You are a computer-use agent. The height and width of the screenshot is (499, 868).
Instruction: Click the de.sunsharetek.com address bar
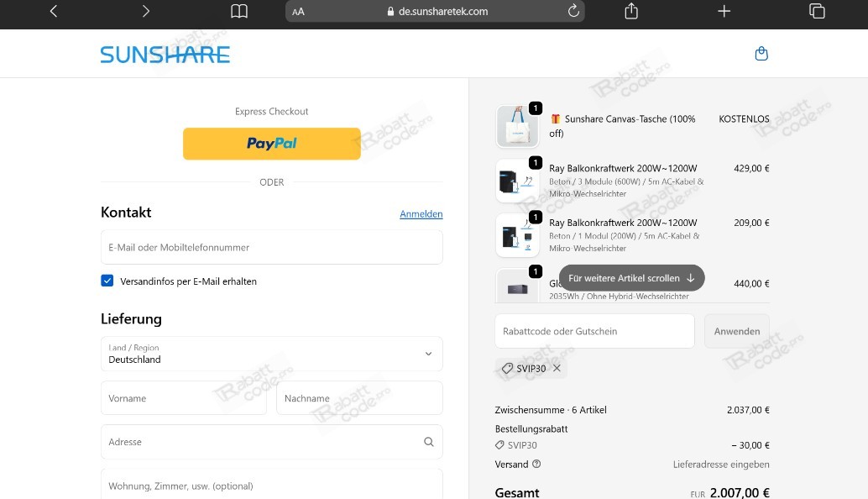[x=435, y=11]
